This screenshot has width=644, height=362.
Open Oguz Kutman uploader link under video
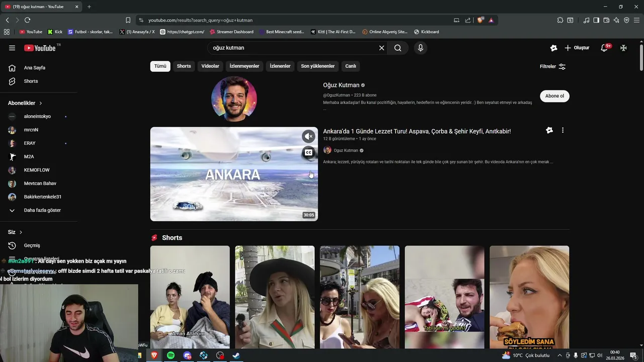(x=346, y=150)
